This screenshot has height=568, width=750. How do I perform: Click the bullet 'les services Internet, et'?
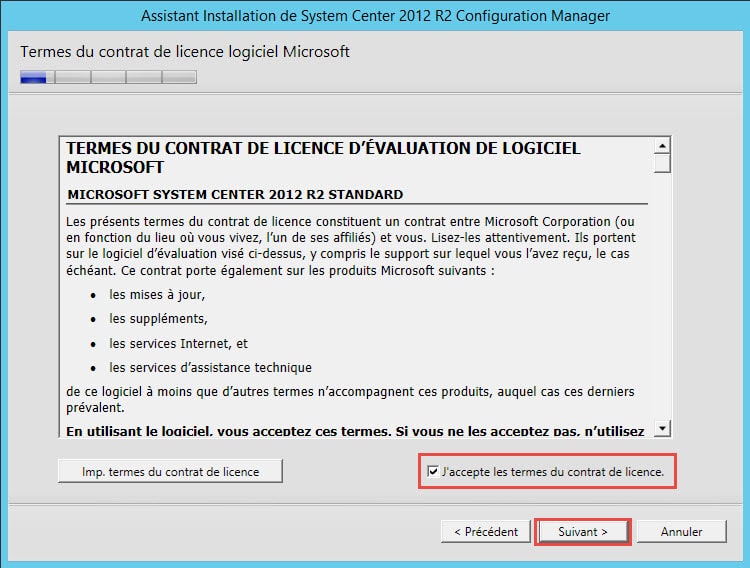[178, 343]
